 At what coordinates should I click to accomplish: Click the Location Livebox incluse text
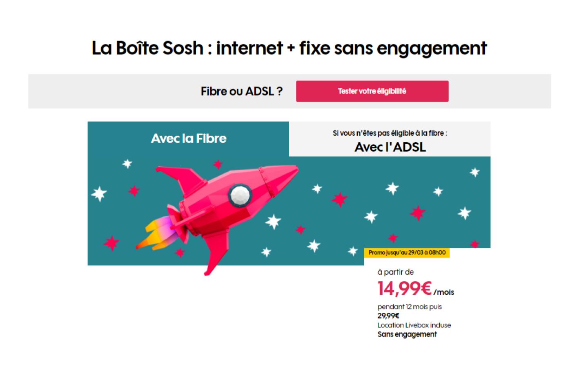tap(414, 325)
